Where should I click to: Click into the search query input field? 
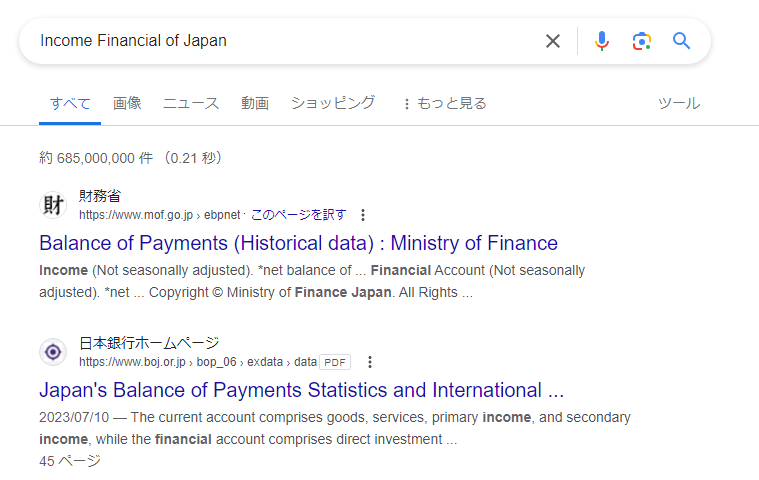[x=280, y=41]
